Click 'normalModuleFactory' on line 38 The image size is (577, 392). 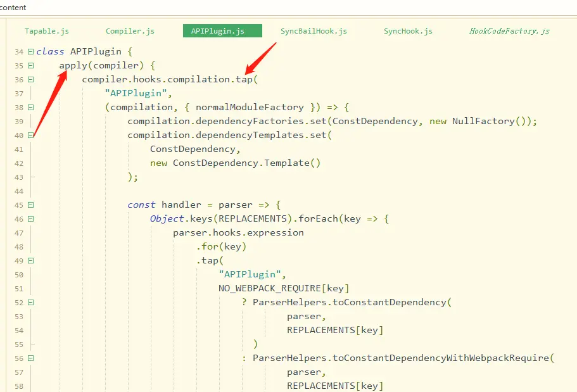click(250, 108)
